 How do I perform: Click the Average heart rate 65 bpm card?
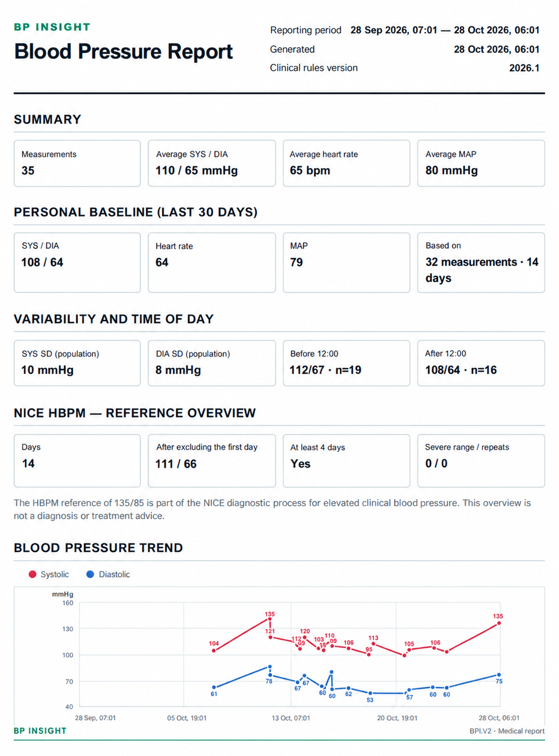(x=346, y=163)
